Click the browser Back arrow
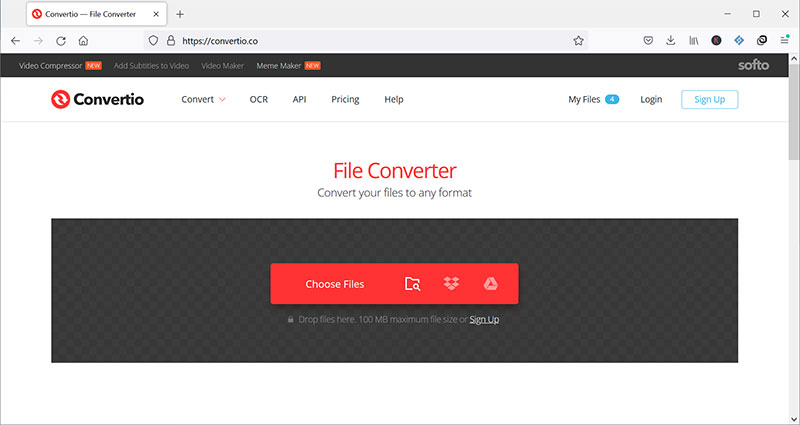Screen dimensions: 800x425 15,41
